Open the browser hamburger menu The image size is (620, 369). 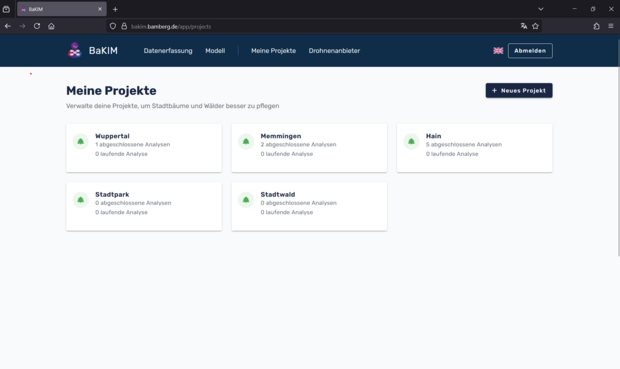[x=611, y=26]
